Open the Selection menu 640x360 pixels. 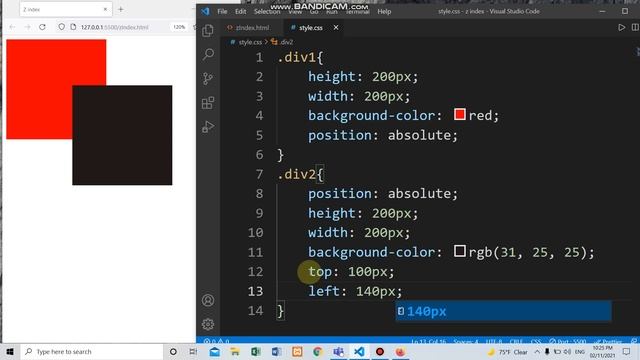(267, 11)
